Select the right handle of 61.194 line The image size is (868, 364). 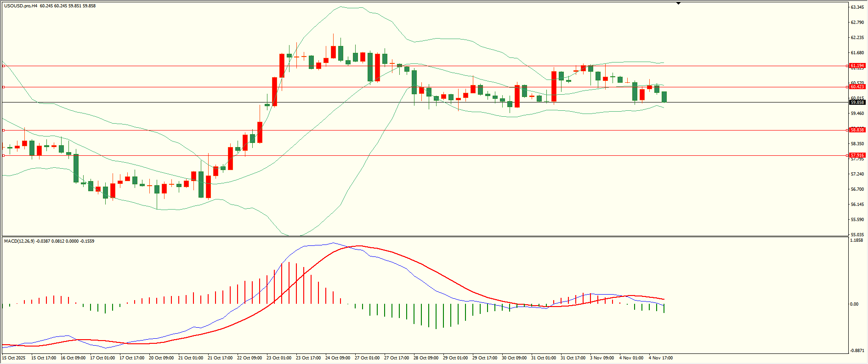click(847, 66)
